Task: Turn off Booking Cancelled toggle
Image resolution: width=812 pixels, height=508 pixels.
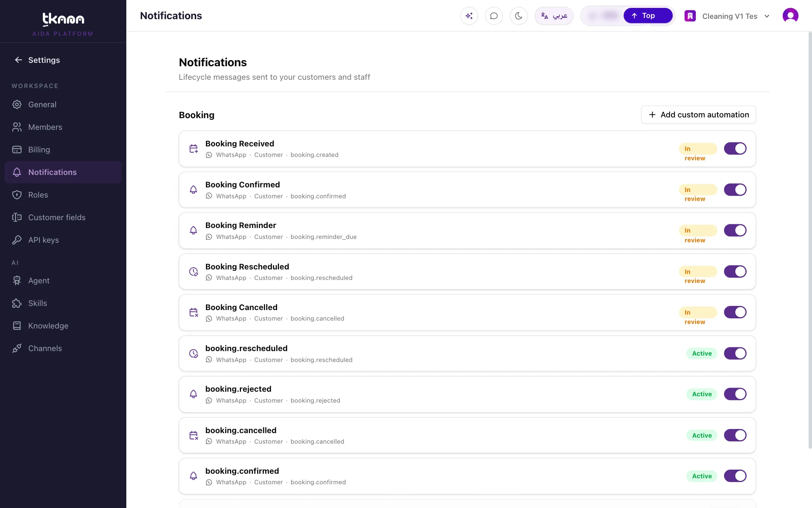Action: (735, 312)
